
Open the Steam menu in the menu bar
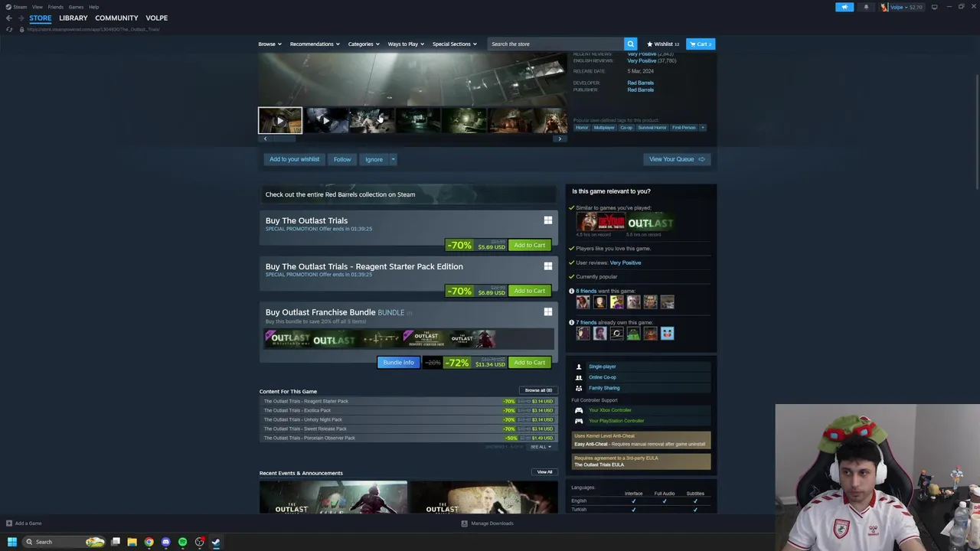20,7
